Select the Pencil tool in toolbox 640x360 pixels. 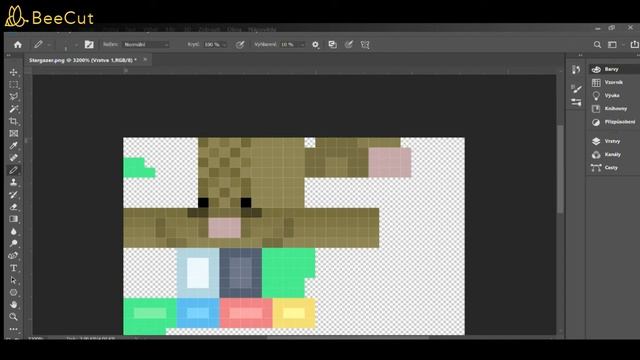pyautogui.click(x=13, y=170)
